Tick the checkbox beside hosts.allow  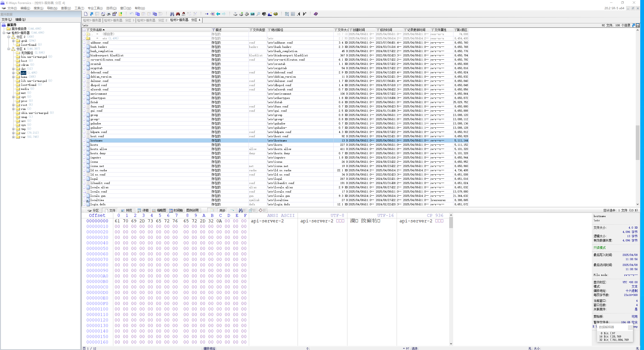point(84,149)
